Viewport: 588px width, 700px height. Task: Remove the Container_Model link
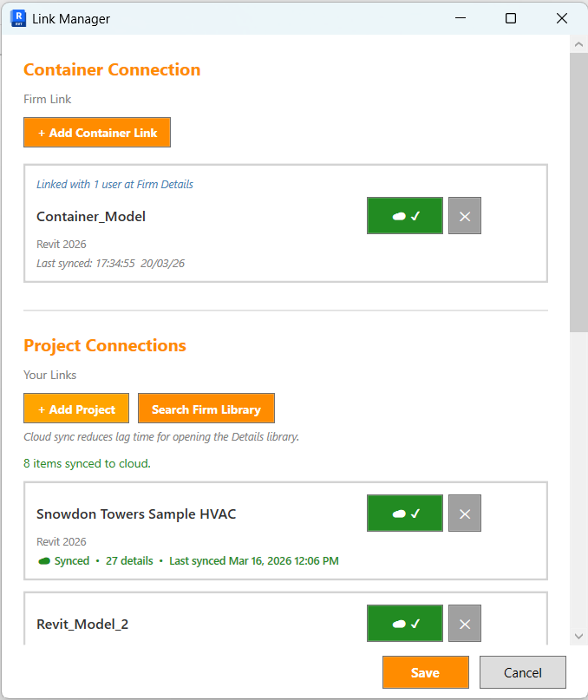click(465, 216)
